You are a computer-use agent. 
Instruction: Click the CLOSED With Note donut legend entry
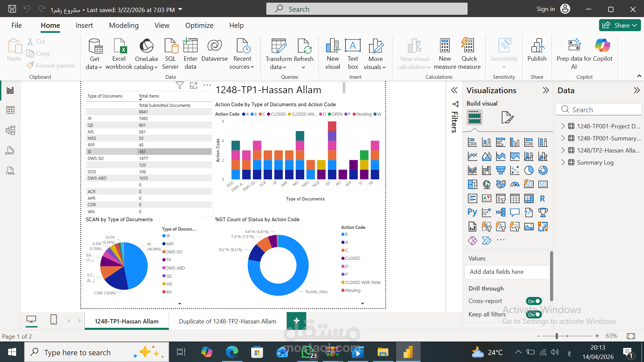(x=361, y=283)
